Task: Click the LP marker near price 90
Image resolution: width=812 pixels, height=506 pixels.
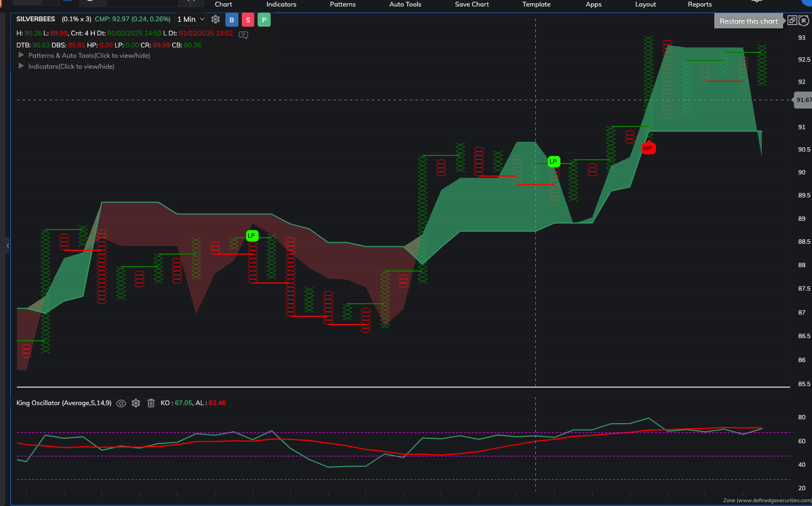Action: 553,161
